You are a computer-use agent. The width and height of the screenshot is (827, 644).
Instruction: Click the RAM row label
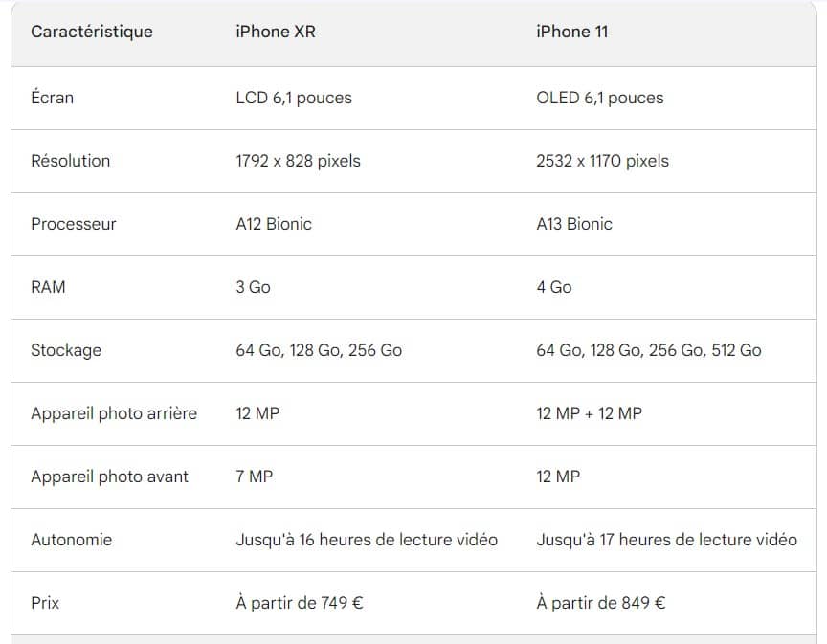pyautogui.click(x=49, y=287)
